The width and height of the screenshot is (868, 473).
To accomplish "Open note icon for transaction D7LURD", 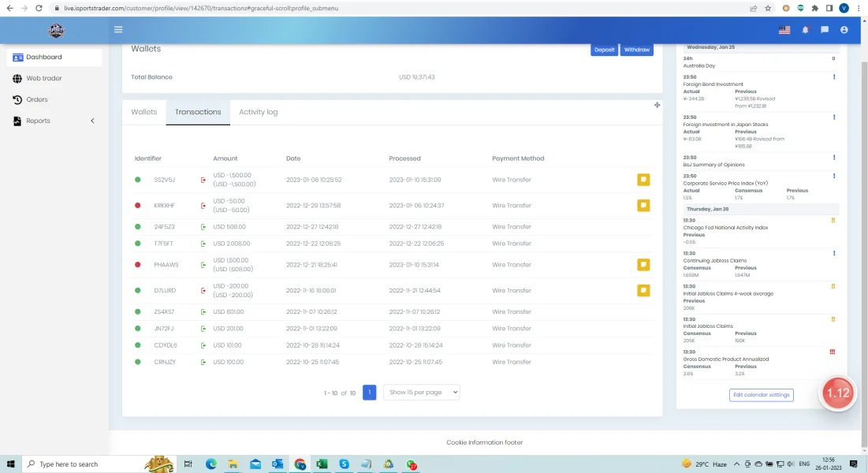I will click(x=643, y=290).
